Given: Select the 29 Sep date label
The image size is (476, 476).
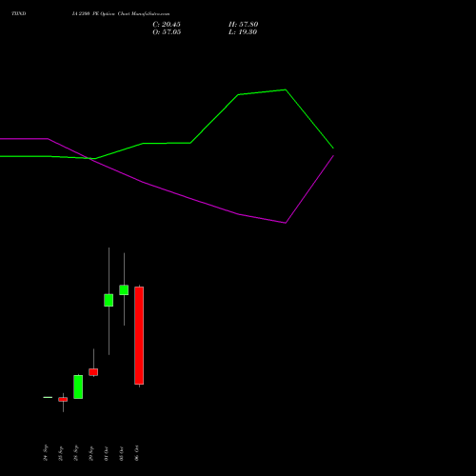Looking at the screenshot, I should pyautogui.click(x=91, y=453).
